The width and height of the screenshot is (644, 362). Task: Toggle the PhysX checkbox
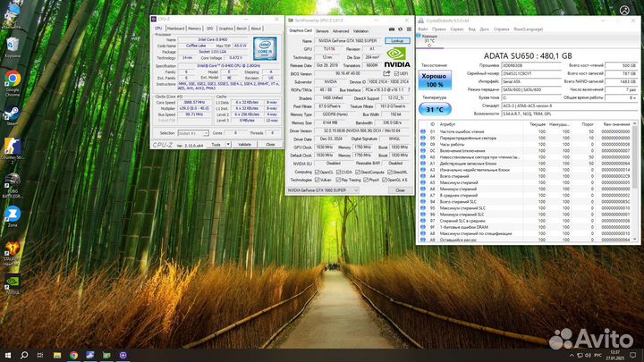coord(366,180)
